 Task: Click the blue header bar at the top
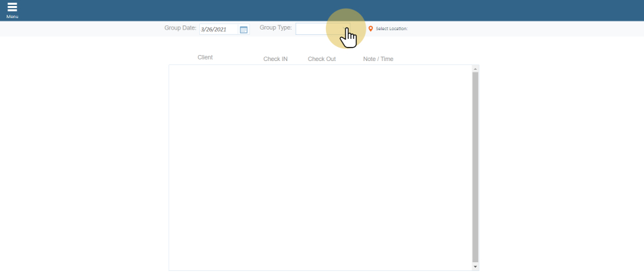pyautogui.click(x=322, y=10)
